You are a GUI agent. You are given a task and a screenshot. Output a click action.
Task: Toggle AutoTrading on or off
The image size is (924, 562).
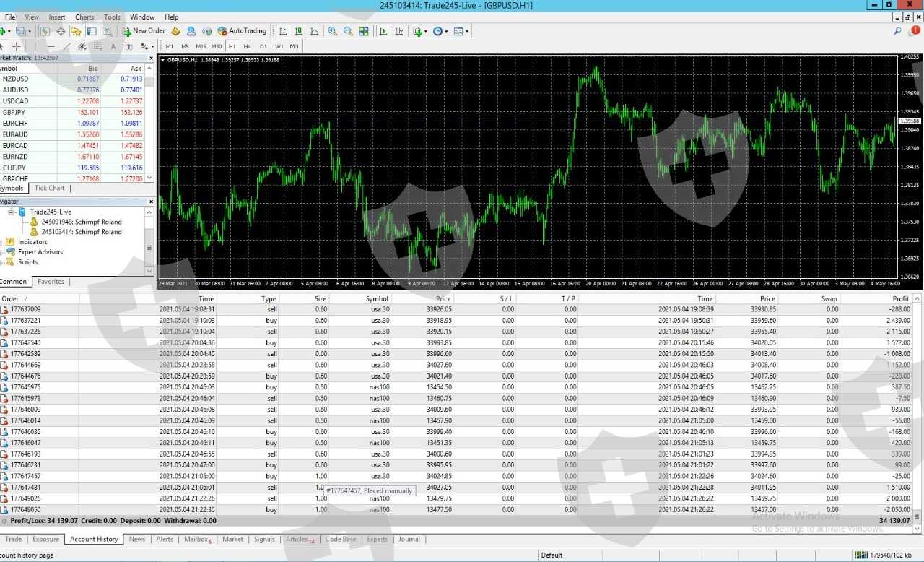pyautogui.click(x=242, y=31)
